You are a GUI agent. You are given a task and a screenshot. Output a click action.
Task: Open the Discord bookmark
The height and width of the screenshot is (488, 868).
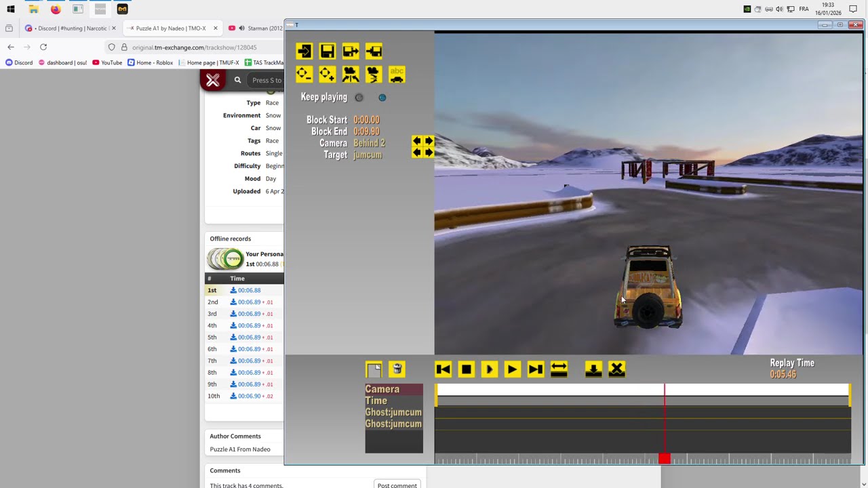(x=18, y=62)
